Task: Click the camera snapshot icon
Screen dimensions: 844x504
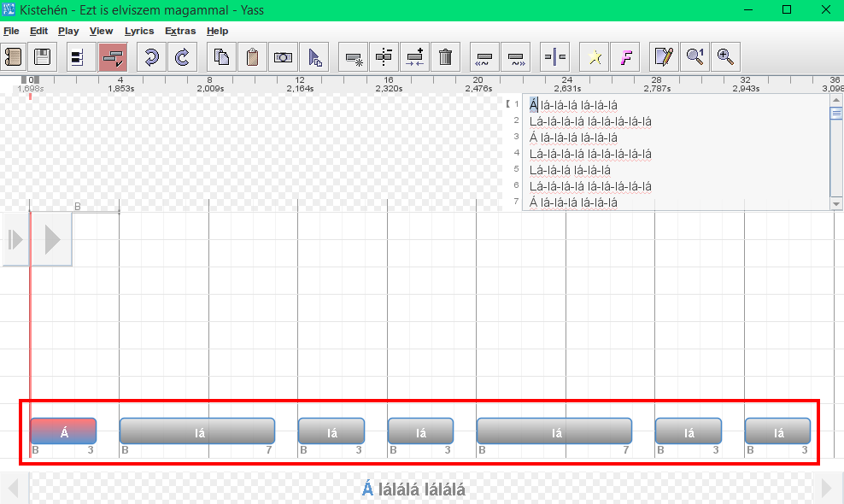Action: pyautogui.click(x=283, y=56)
